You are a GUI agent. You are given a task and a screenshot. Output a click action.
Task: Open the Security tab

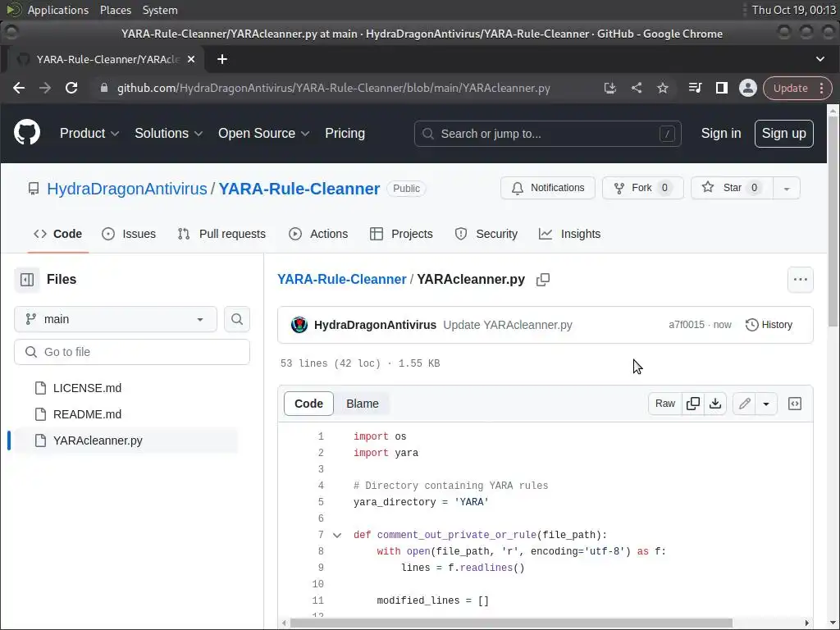coord(486,234)
